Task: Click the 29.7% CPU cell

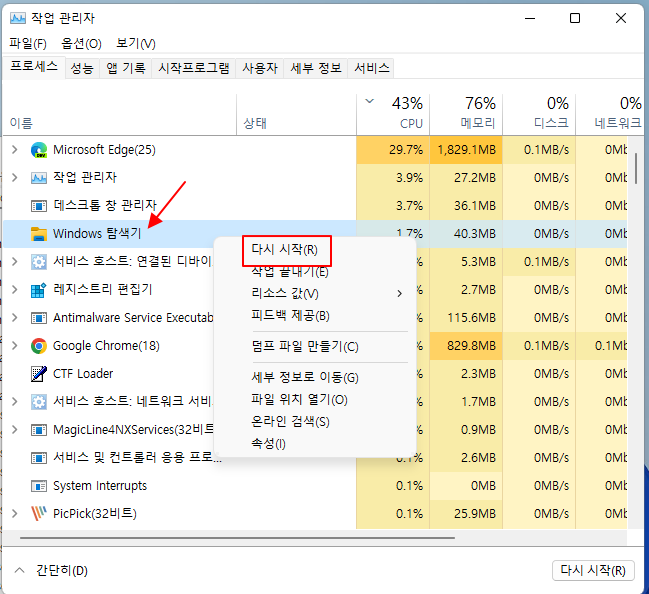Action: pos(393,150)
